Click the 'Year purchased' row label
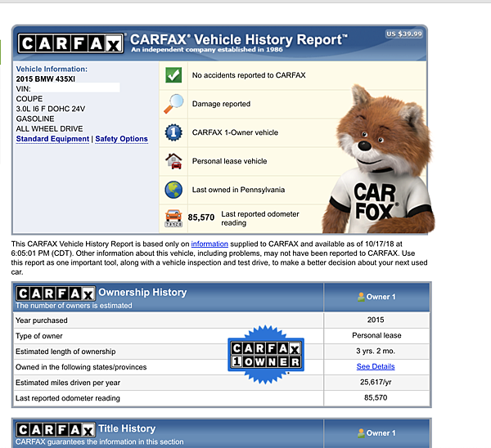 (x=42, y=320)
